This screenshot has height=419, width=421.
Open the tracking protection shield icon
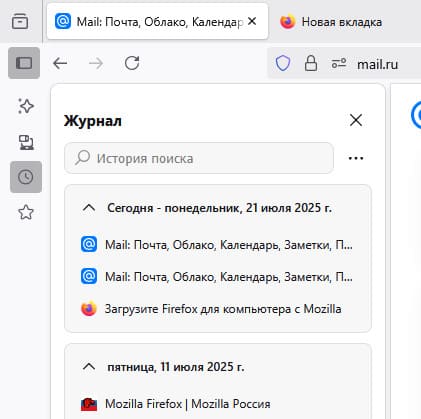click(x=283, y=63)
